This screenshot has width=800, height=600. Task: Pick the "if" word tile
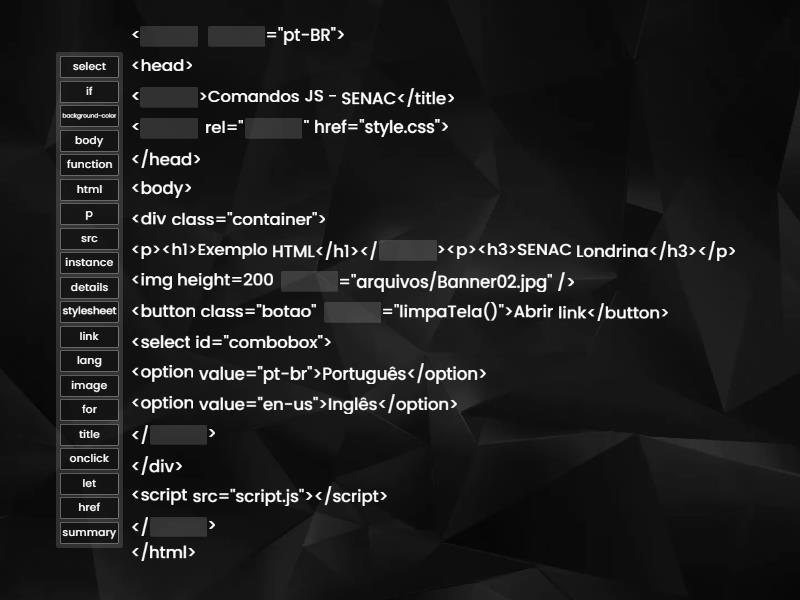tap(88, 91)
